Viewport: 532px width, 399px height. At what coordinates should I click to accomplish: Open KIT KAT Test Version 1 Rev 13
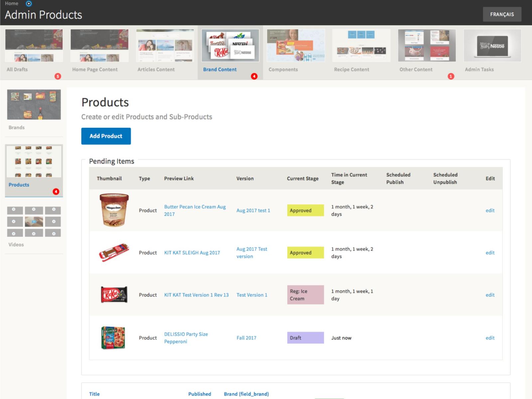click(x=197, y=295)
